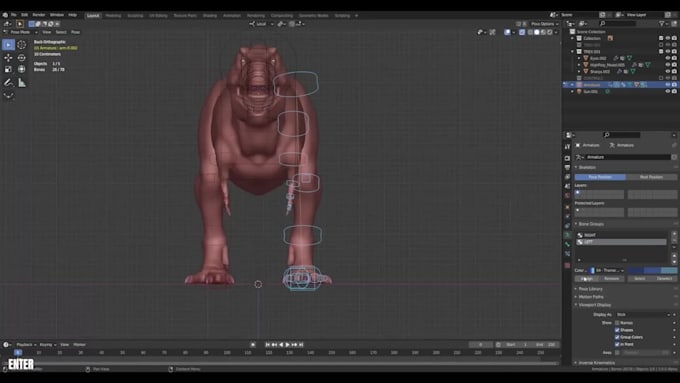Image resolution: width=680 pixels, height=383 pixels.
Task: Toggle render camera for Armature row
Action: 674,85
